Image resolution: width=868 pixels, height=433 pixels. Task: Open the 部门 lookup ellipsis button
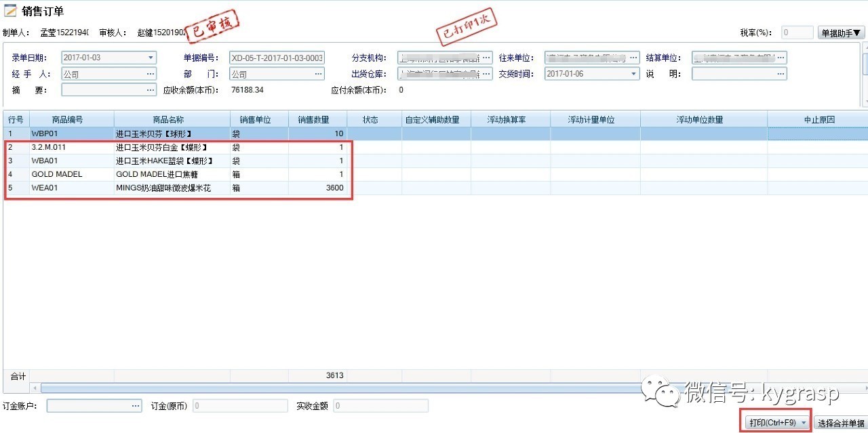[x=318, y=74]
